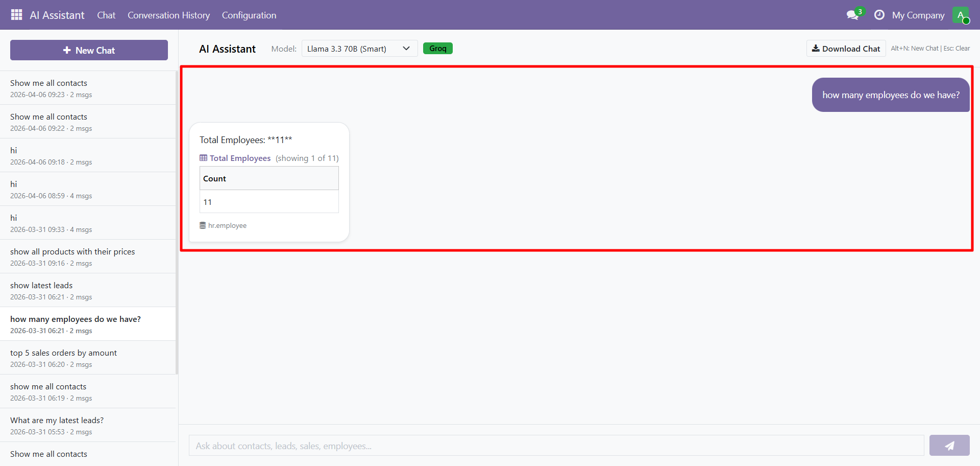Open the apps grid menu icon
980x466 pixels.
(x=16, y=15)
